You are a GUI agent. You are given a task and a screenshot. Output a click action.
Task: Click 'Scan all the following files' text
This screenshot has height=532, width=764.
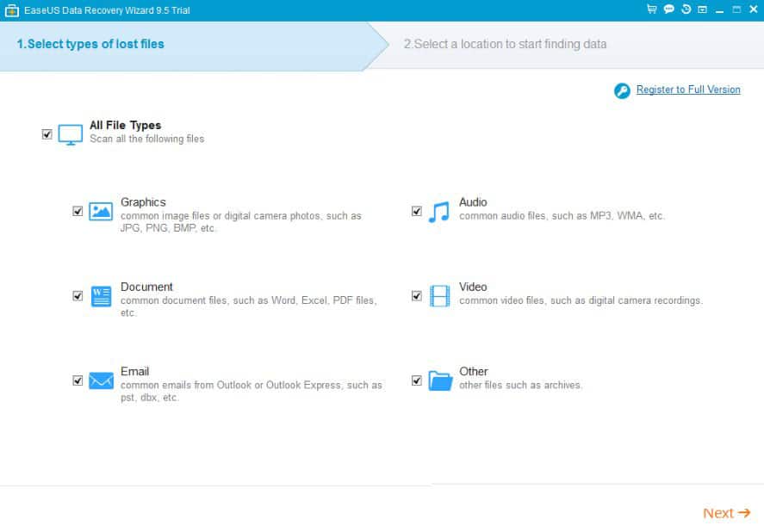click(x=146, y=139)
